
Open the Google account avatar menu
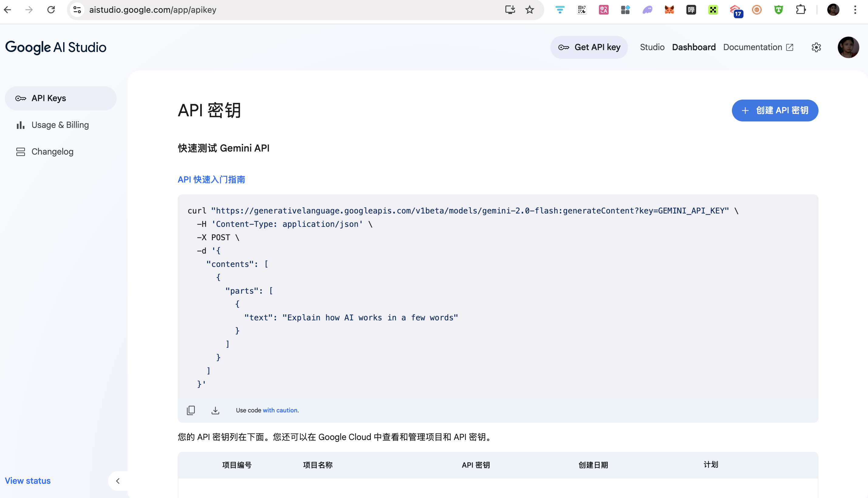click(x=848, y=47)
